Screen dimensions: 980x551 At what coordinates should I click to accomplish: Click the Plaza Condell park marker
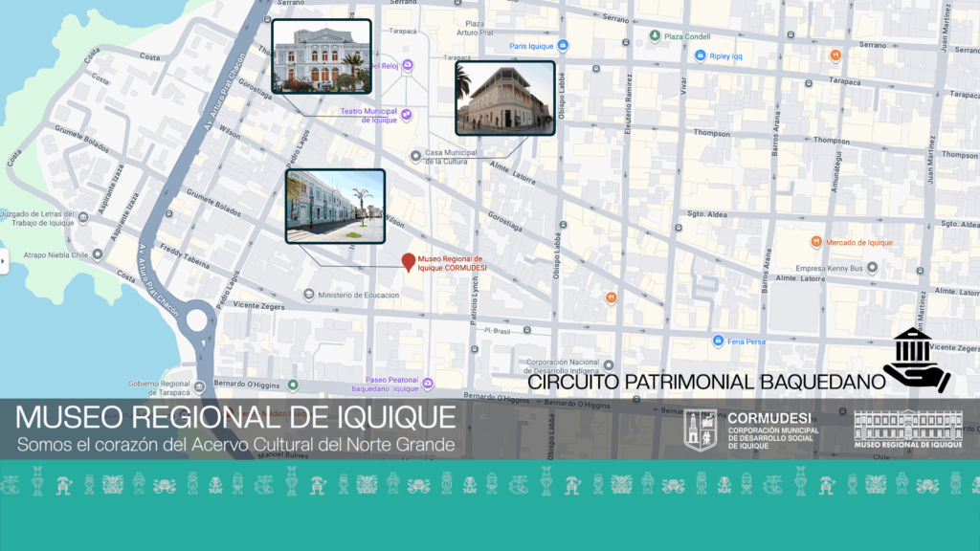655,36
